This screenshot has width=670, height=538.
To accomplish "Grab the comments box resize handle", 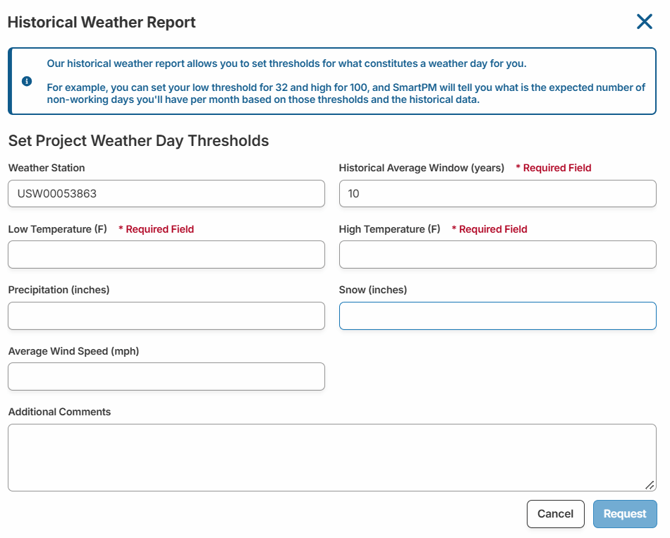I will coord(649,485).
